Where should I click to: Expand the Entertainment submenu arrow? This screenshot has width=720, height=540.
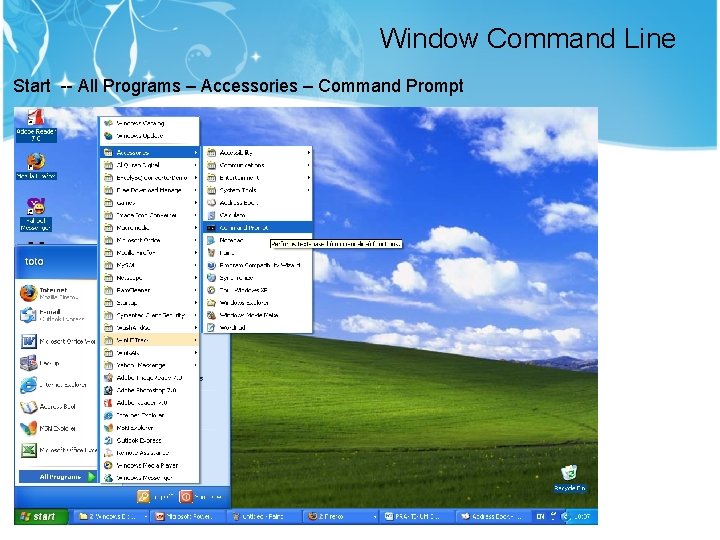(309, 177)
